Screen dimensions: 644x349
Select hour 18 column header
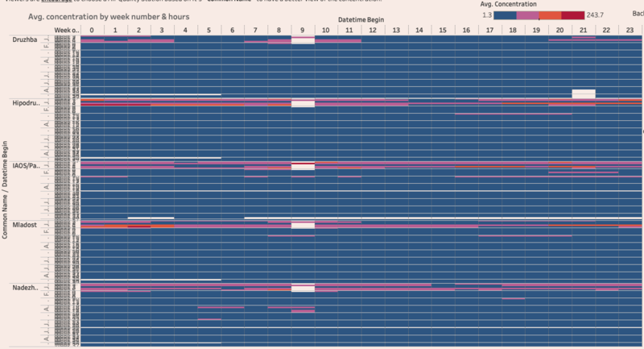[514, 30]
